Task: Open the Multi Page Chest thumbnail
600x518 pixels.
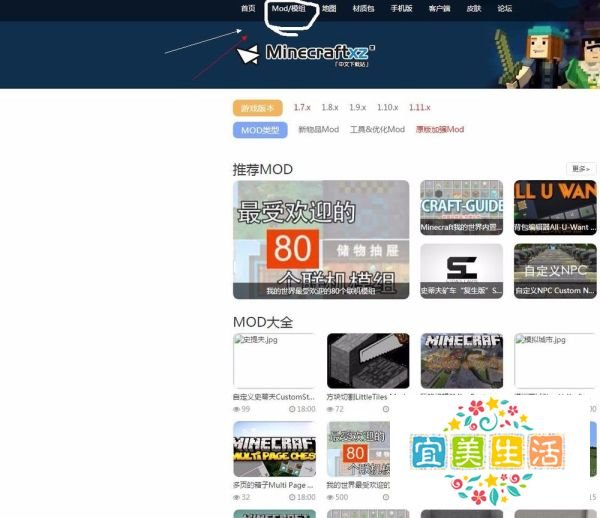Action: point(275,449)
